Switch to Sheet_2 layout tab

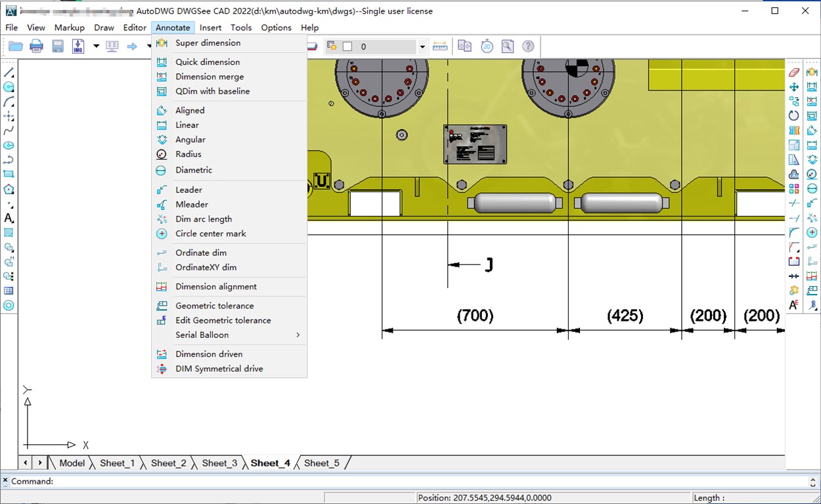[x=168, y=463]
